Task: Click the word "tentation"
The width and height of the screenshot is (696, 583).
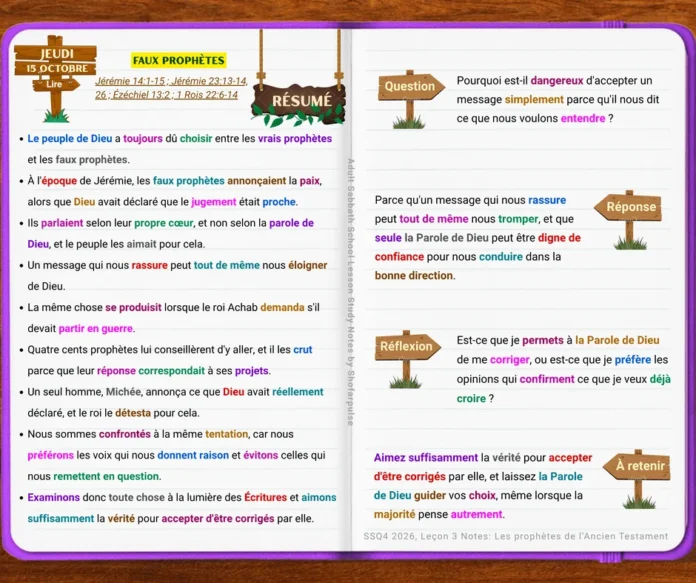Action: click(x=226, y=434)
